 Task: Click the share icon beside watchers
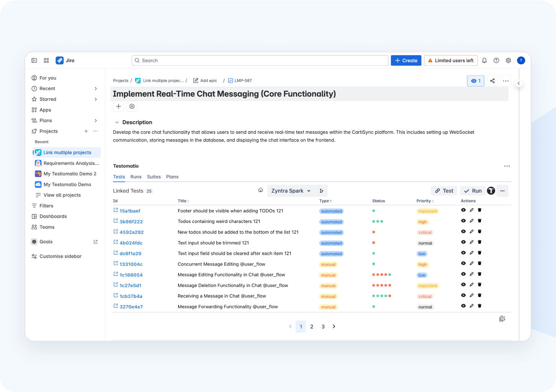492,81
